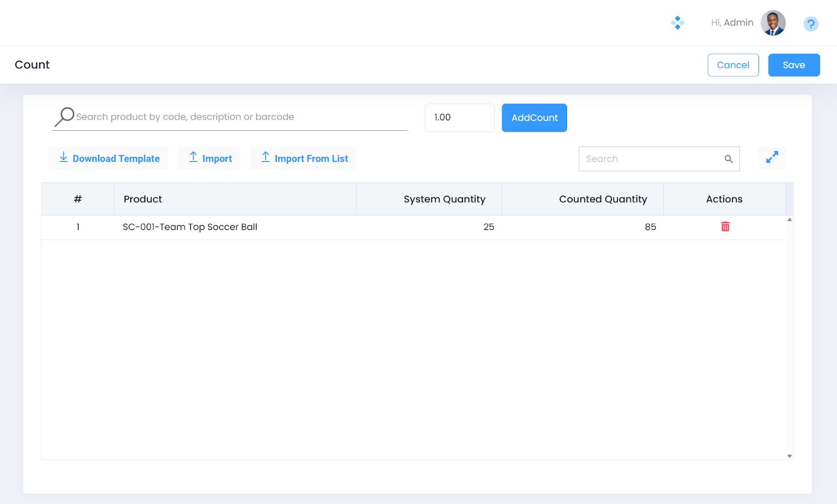Open Import From List
837x504 pixels.
[x=304, y=158]
